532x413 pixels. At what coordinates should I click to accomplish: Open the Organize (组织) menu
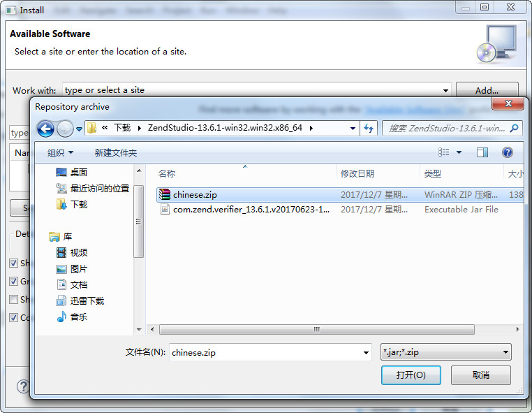pyautogui.click(x=60, y=153)
